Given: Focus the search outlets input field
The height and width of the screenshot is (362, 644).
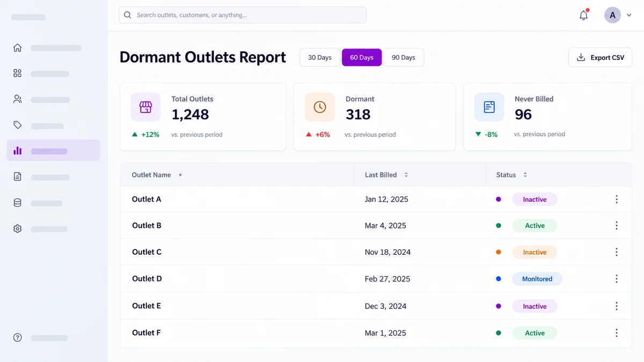Looking at the screenshot, I should (243, 15).
